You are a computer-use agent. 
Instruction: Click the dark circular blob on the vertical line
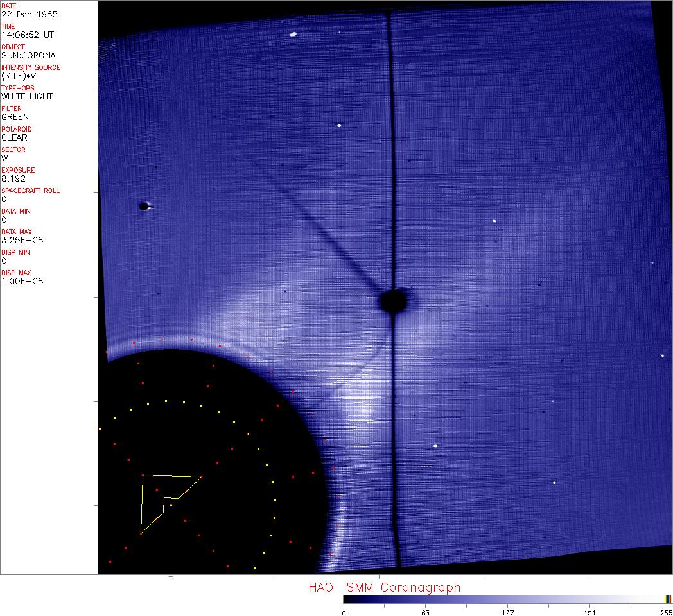(x=393, y=300)
